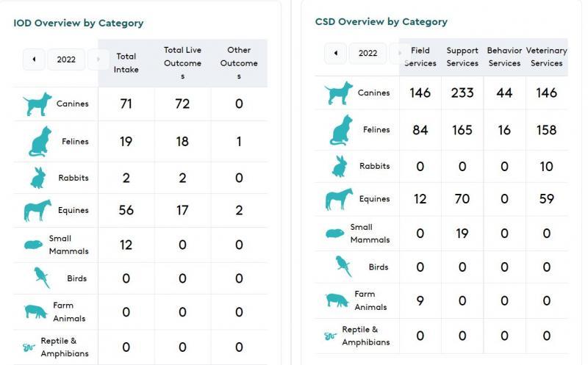Viewport: 588px width, 365px height.
Task: Click the Veterinary Services column header
Action: click(x=546, y=57)
